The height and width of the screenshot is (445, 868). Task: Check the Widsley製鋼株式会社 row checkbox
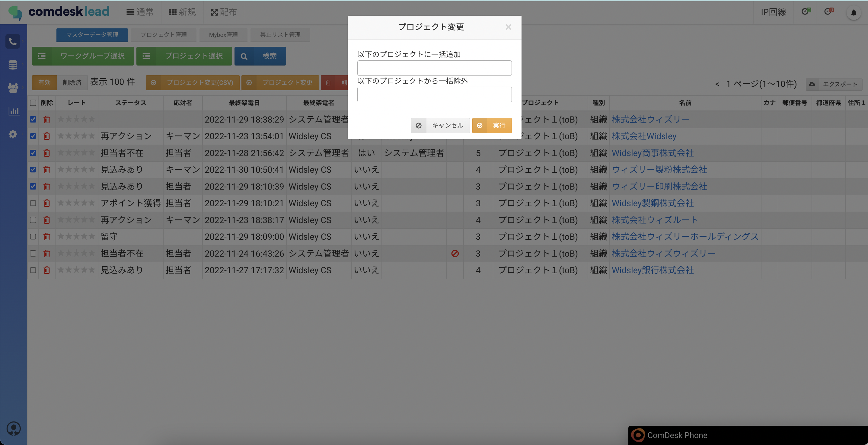click(x=33, y=203)
